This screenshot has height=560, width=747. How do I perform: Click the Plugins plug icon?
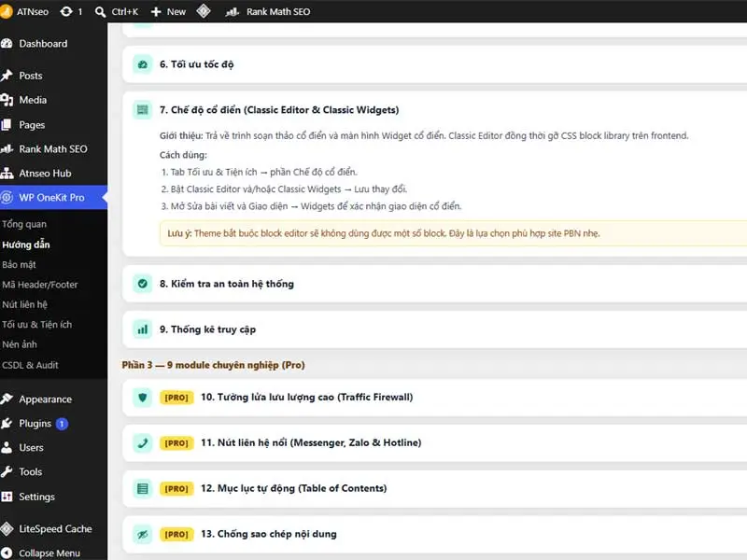click(x=7, y=424)
